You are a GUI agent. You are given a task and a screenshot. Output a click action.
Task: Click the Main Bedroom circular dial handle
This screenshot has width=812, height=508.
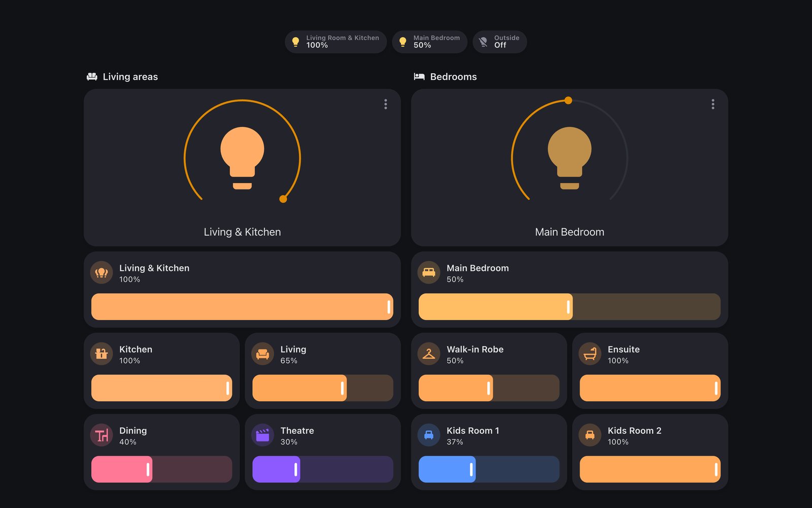point(568,101)
